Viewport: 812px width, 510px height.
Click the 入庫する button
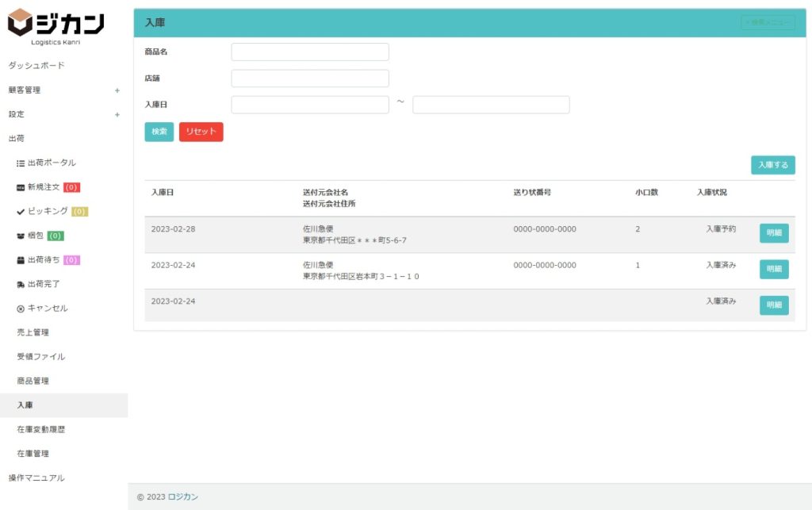[x=772, y=165]
